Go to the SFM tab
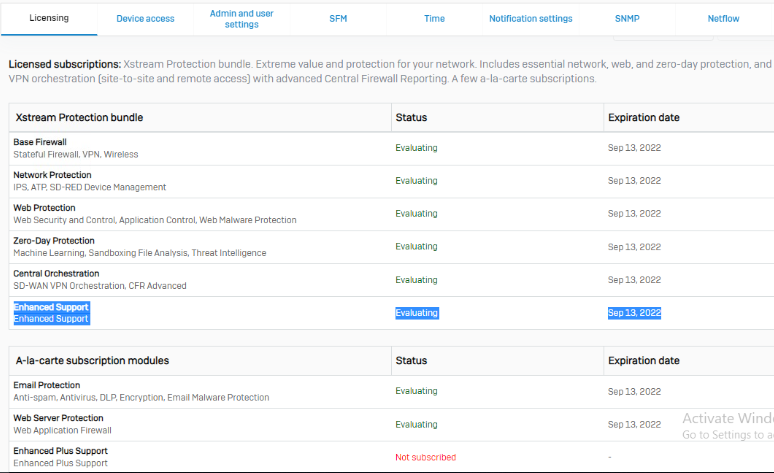The width and height of the screenshot is (774, 473). (x=338, y=19)
